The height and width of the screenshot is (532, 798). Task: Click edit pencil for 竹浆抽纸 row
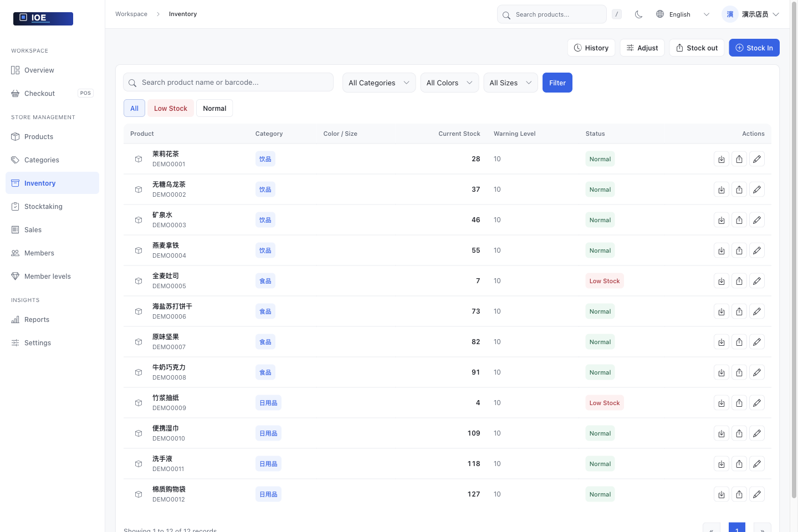coord(757,403)
